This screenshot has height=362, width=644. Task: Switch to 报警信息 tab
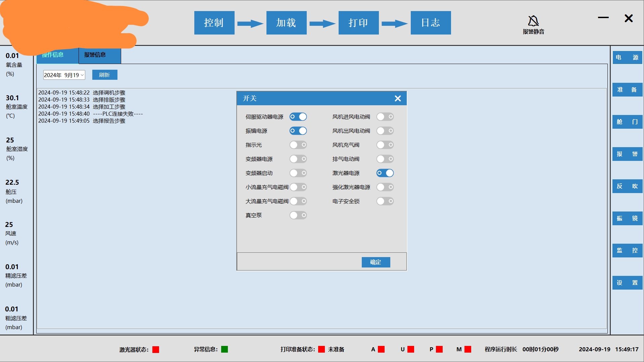point(100,55)
